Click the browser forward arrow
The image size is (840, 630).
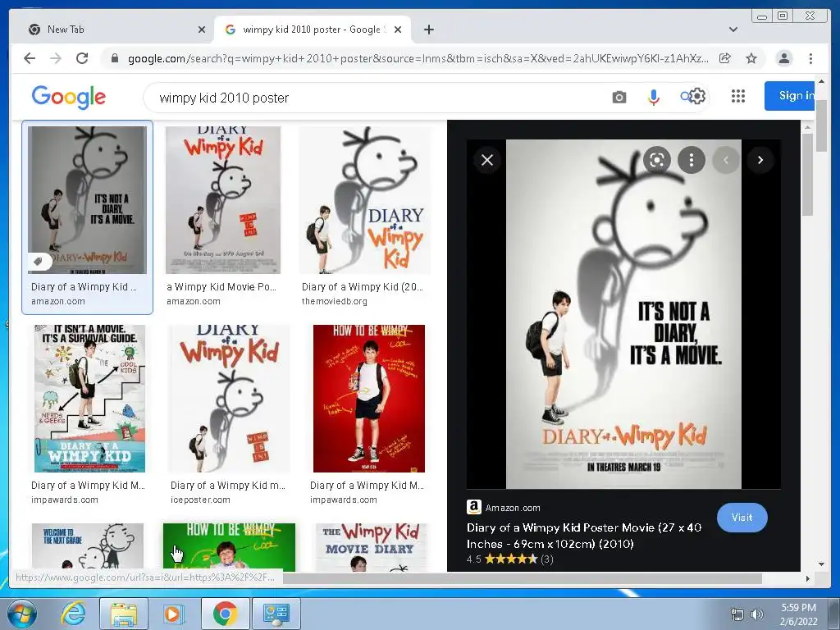point(56,58)
